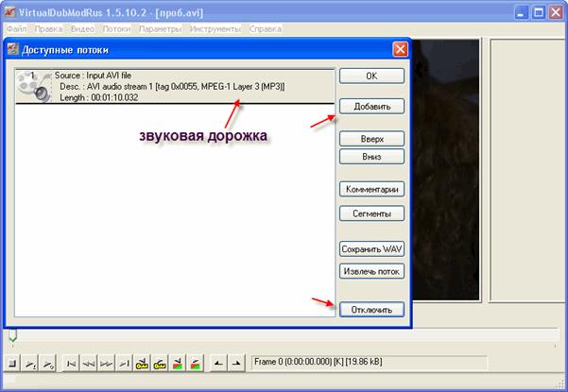
Task: Open the Правка menu
Action: click(48, 29)
